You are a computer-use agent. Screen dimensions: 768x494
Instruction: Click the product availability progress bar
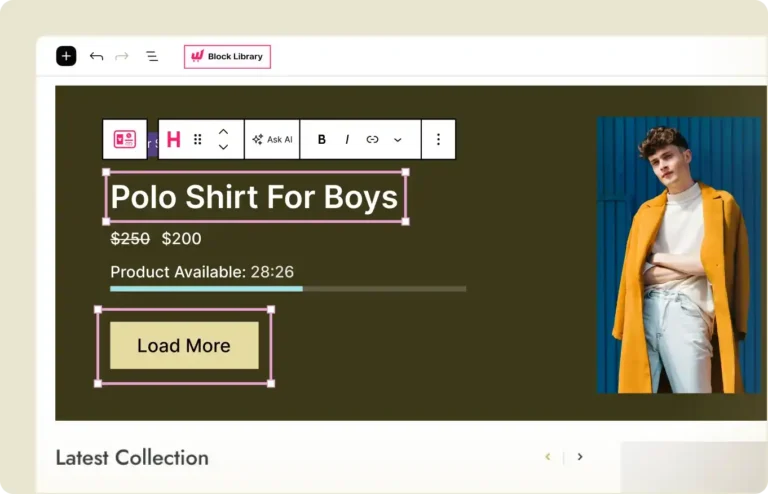(287, 289)
